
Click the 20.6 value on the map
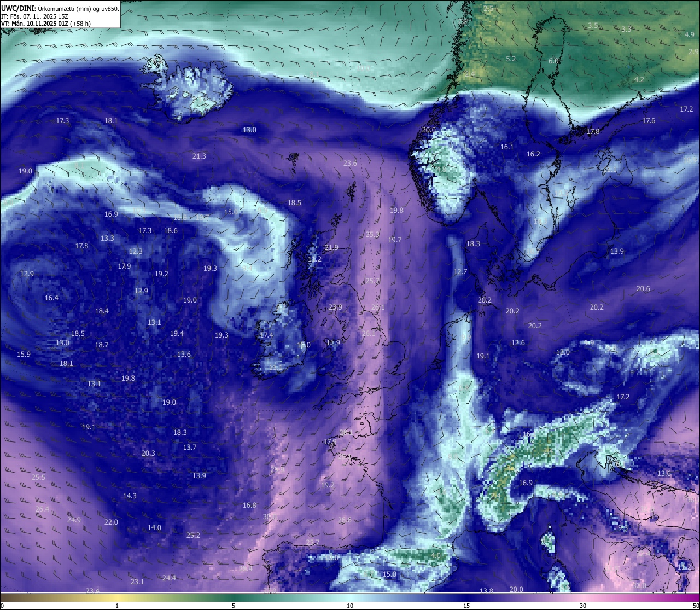point(643,288)
